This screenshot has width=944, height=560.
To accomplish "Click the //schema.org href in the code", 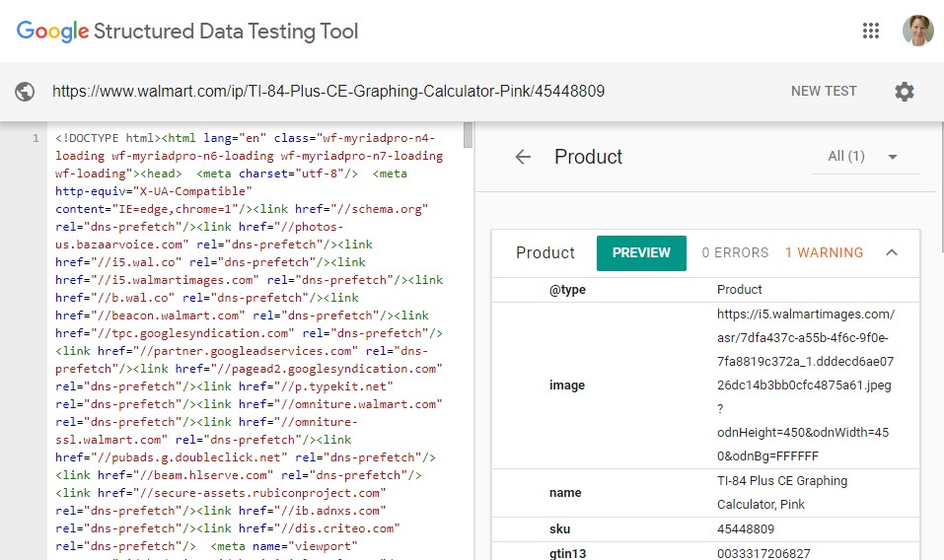I will pos(379,209).
